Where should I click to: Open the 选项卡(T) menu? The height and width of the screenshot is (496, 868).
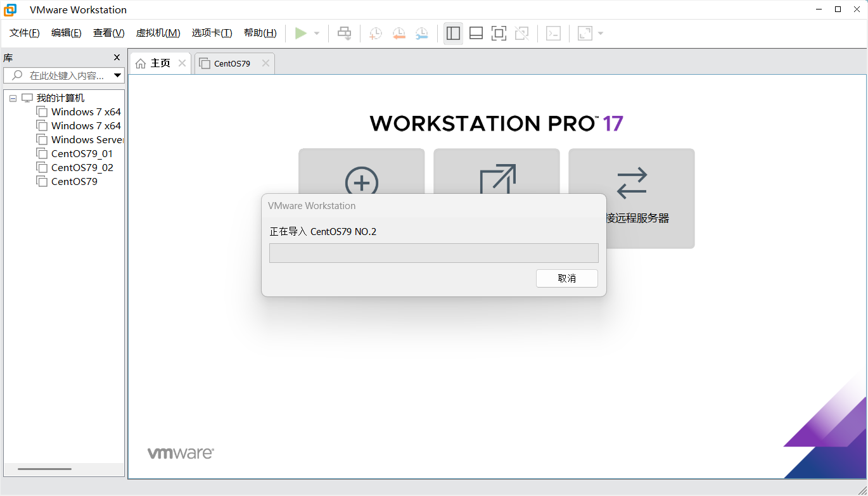pos(212,33)
